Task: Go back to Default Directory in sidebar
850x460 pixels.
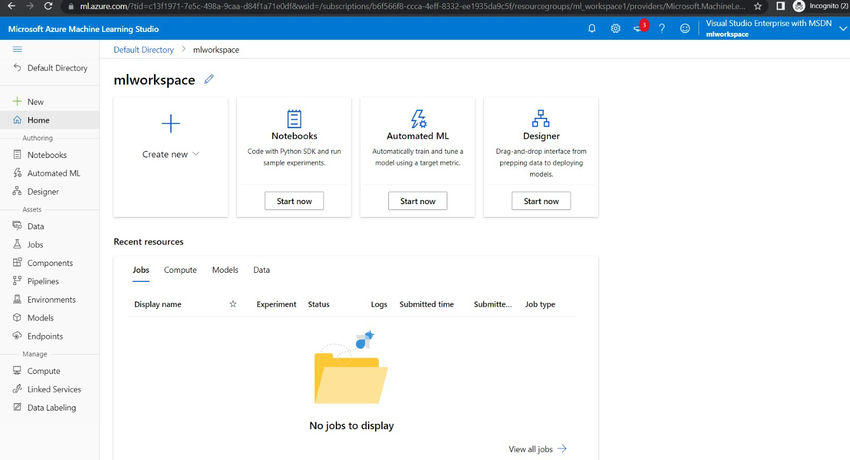Action: tap(50, 68)
